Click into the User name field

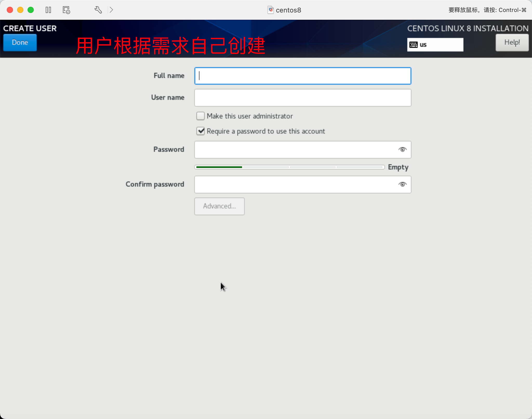pos(303,98)
